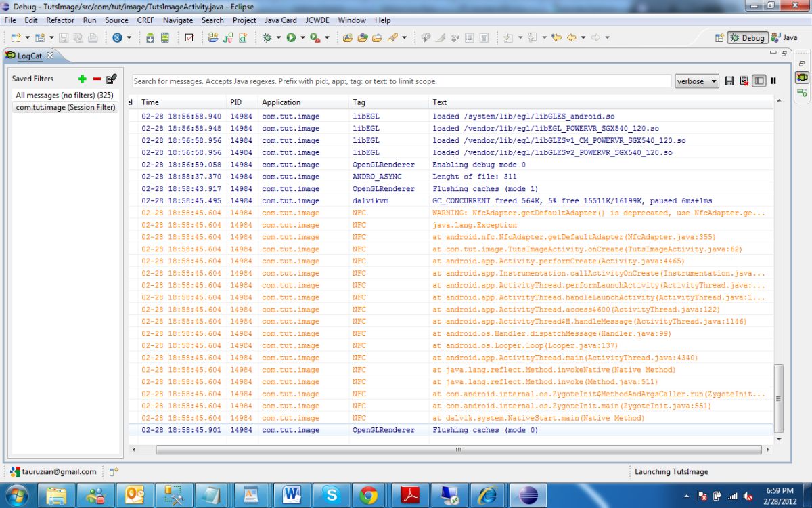Expand the External Tools dropdown arrow

pos(327,38)
